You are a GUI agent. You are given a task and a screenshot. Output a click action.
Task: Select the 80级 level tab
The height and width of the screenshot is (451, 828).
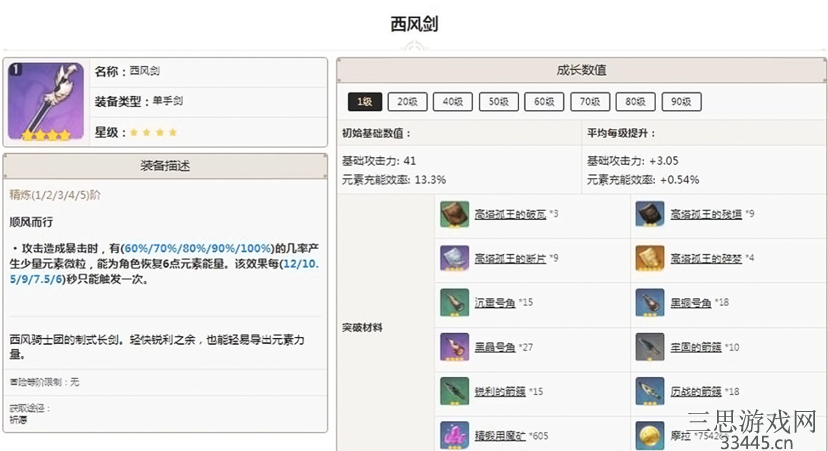pyautogui.click(x=635, y=102)
